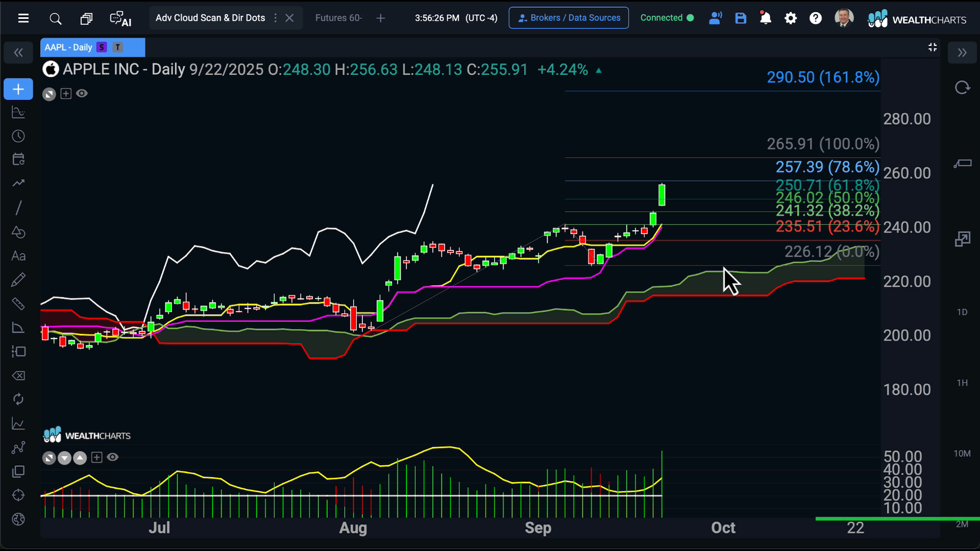Expand the right panel with double chevron
The image size is (980, 551).
(962, 53)
